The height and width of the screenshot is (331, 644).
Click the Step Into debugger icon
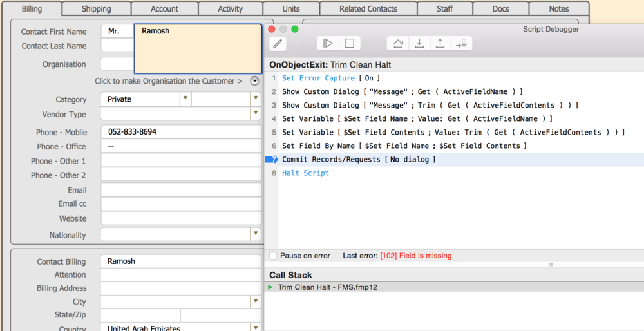pyautogui.click(x=419, y=43)
